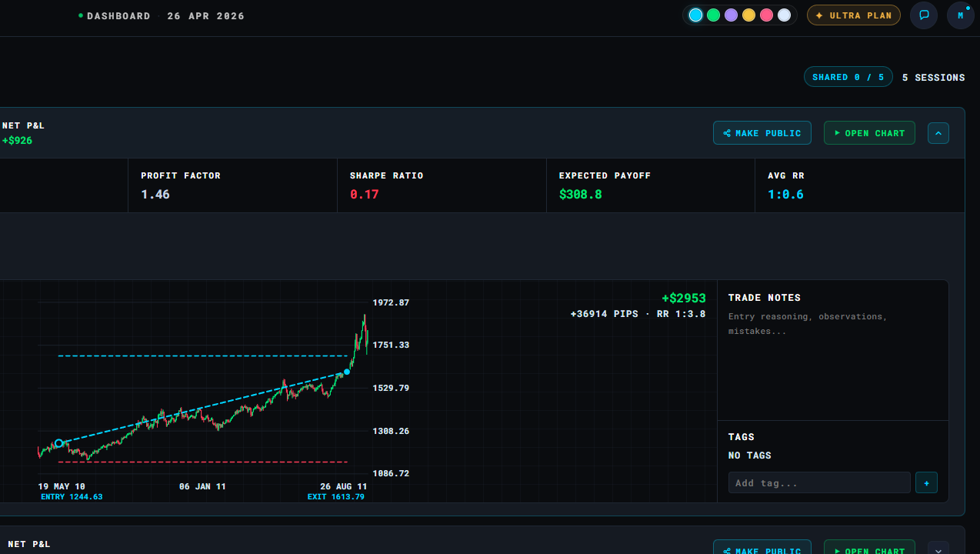Click the DASHBOARD header label
Viewport: 980px width, 554px height.
click(x=118, y=15)
